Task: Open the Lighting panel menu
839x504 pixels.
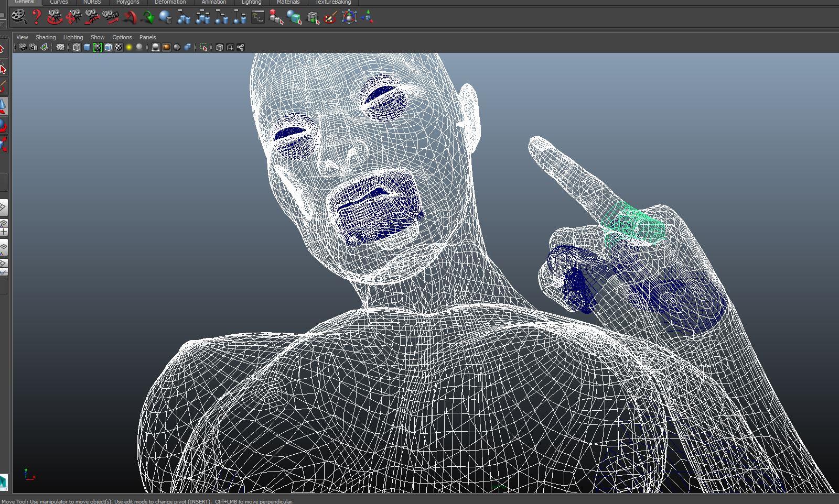Action: pyautogui.click(x=73, y=37)
